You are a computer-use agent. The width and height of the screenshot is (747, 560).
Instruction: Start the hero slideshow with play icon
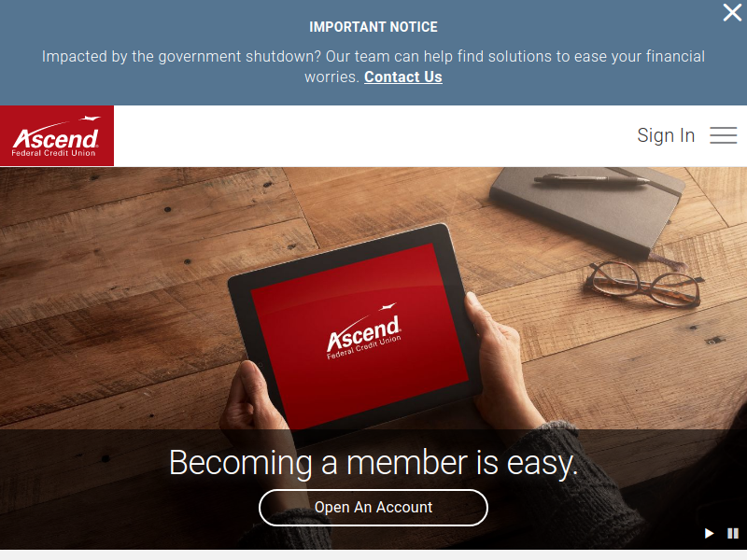tap(709, 533)
